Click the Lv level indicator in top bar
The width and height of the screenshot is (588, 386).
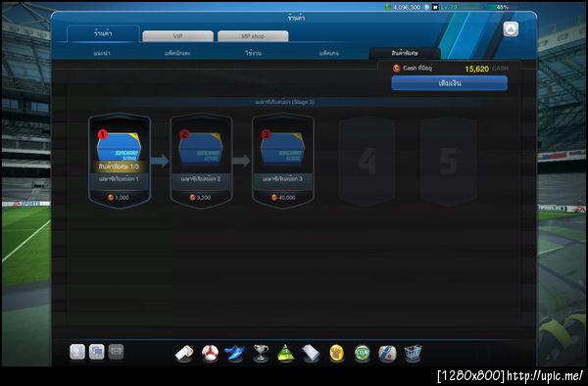[x=449, y=7]
